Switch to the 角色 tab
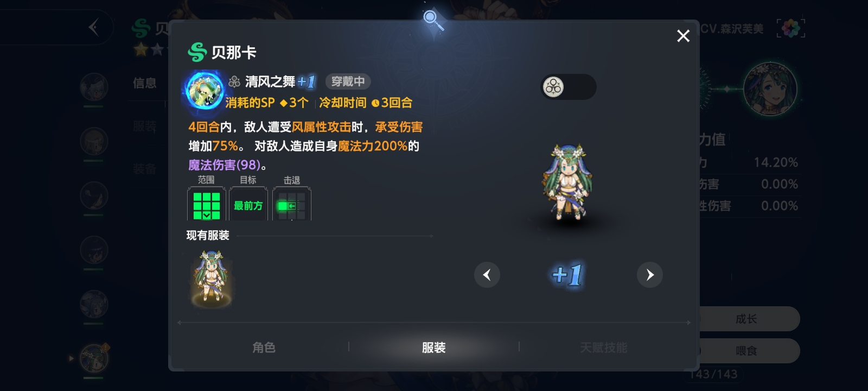 [x=264, y=348]
